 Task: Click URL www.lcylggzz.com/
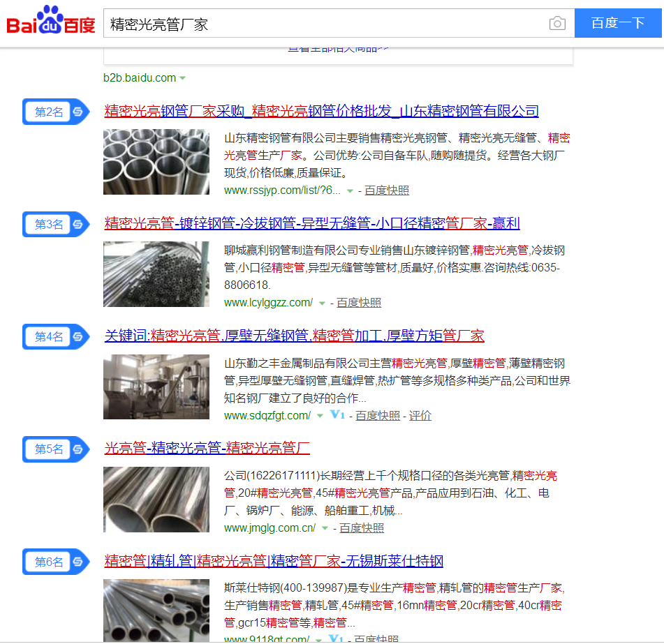pos(269,303)
